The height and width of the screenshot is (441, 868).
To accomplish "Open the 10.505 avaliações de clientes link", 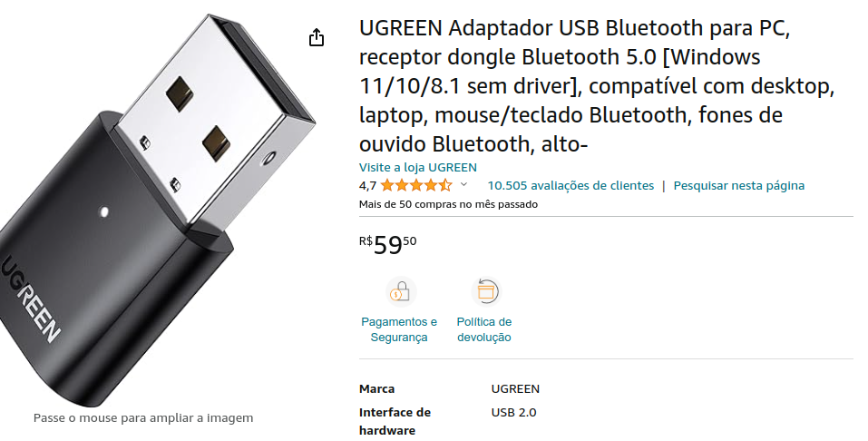I will 571,186.
